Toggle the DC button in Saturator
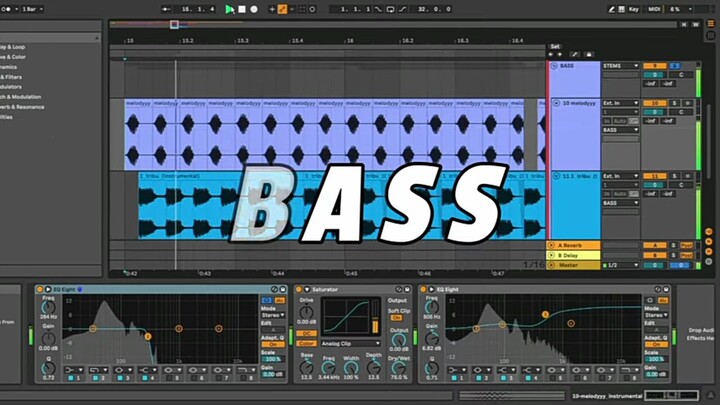 (306, 332)
